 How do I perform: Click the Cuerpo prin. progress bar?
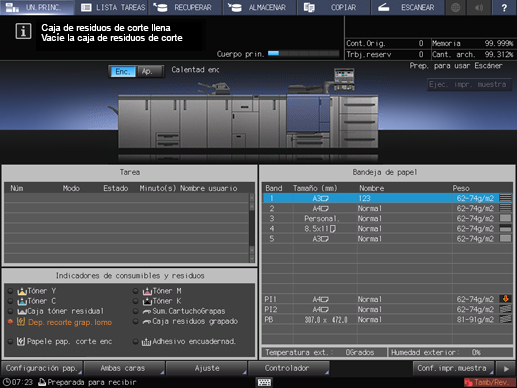click(303, 53)
